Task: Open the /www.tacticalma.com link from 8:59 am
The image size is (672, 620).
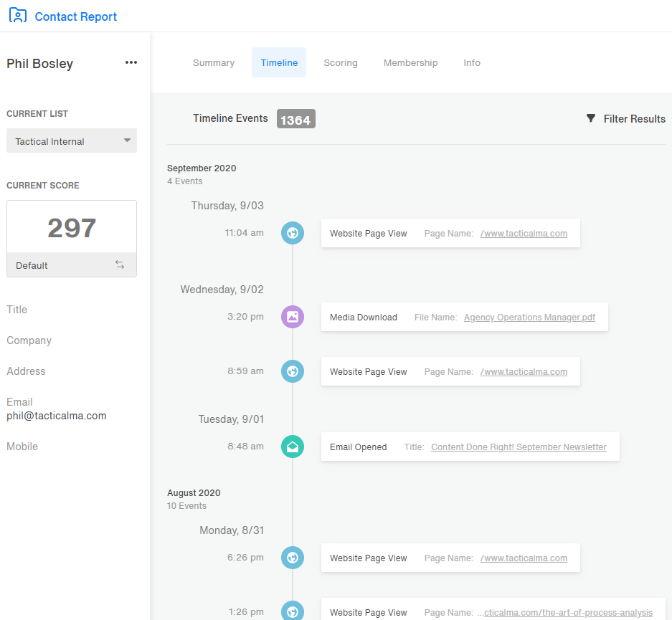Action: click(x=524, y=372)
